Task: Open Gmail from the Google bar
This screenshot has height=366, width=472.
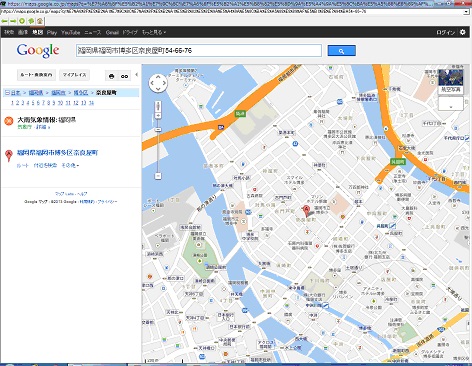Action: click(112, 32)
